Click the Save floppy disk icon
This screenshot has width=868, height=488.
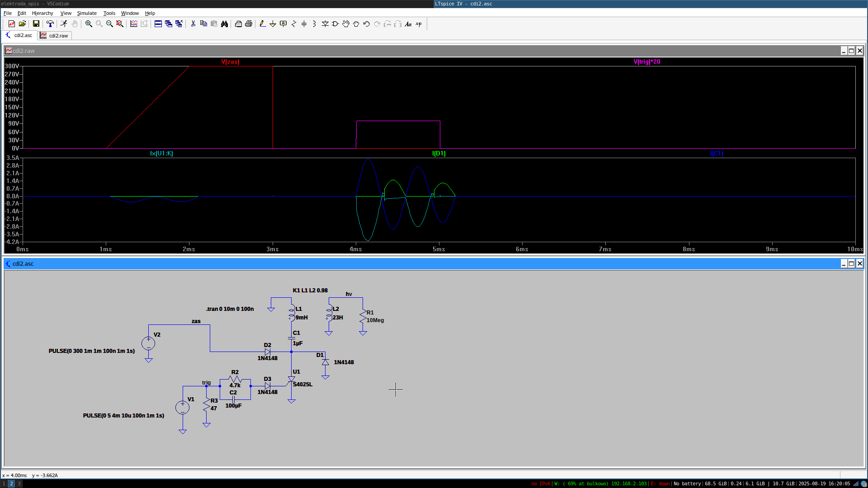(x=36, y=24)
